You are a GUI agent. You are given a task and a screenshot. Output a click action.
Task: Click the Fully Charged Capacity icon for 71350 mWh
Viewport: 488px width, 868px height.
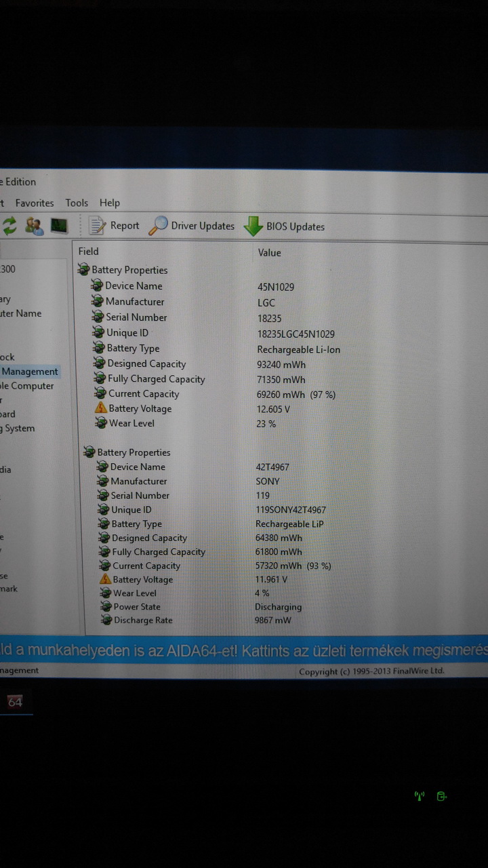(100, 378)
